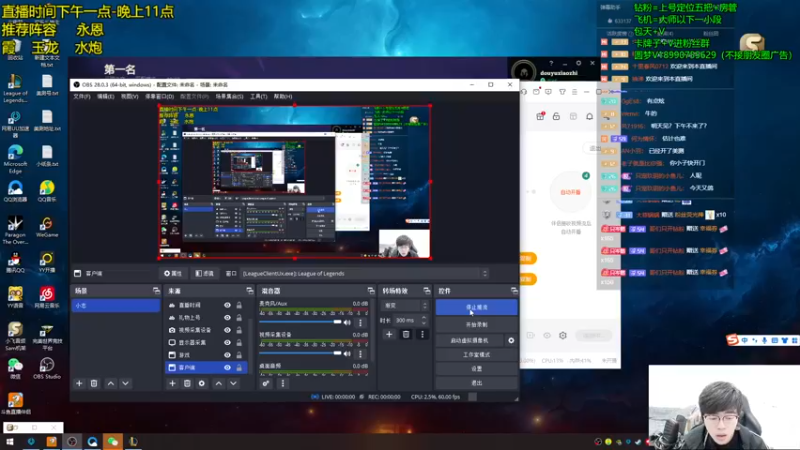Screen dimensions: 800x450
Task: Add a new source with the sources plus icon
Action: click(172, 383)
